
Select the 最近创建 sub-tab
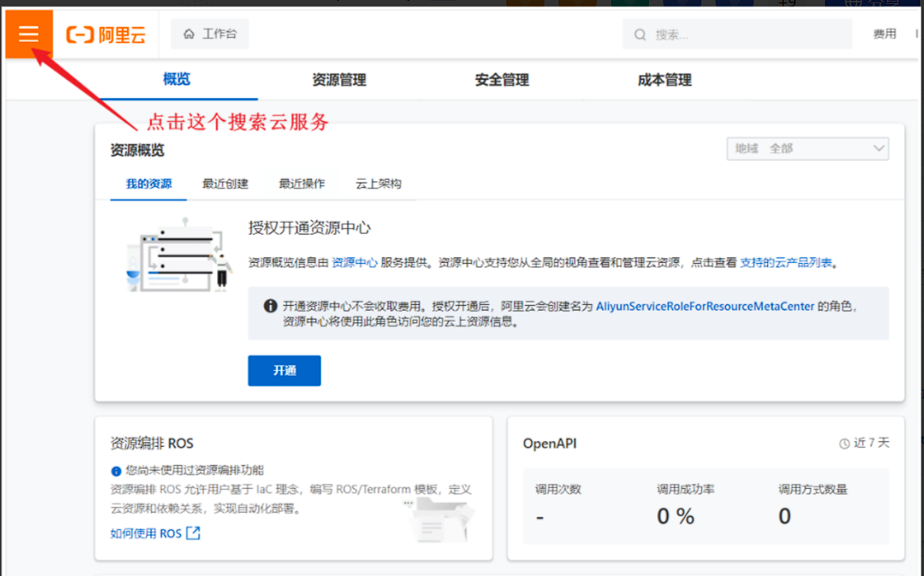tap(225, 184)
